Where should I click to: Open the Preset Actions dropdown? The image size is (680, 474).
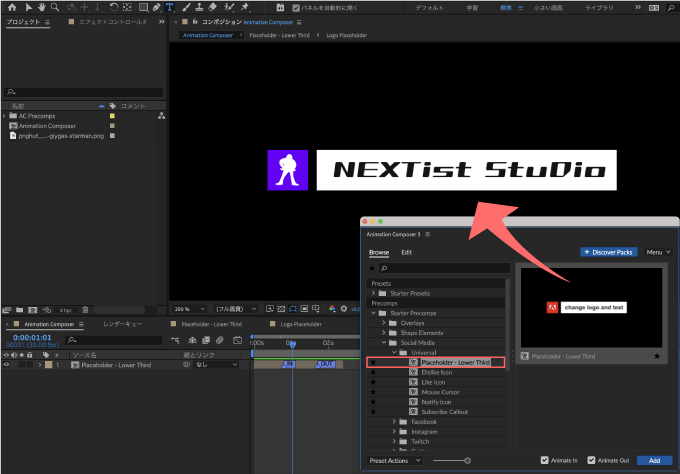[x=394, y=461]
